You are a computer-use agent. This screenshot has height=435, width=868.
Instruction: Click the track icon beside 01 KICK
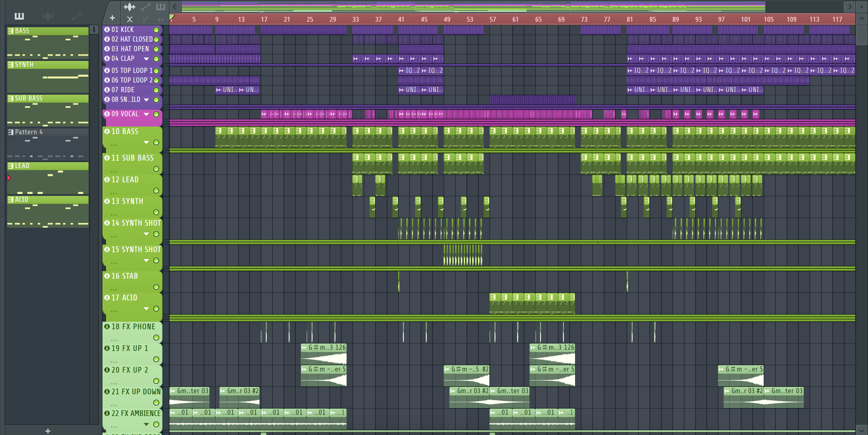pyautogui.click(x=107, y=30)
